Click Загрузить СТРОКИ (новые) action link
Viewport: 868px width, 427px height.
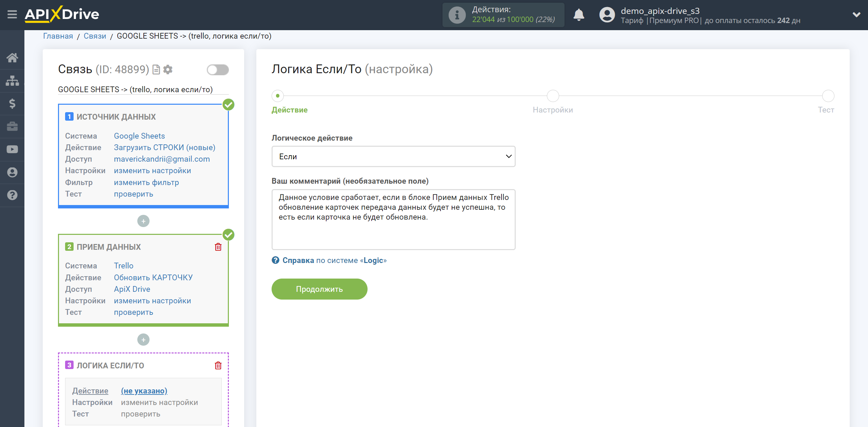click(x=165, y=147)
